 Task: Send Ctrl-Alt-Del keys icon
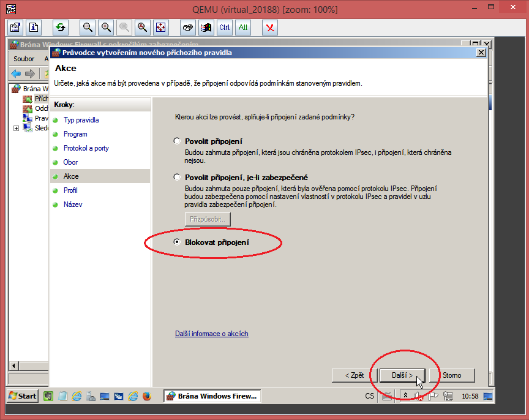pos(188,28)
